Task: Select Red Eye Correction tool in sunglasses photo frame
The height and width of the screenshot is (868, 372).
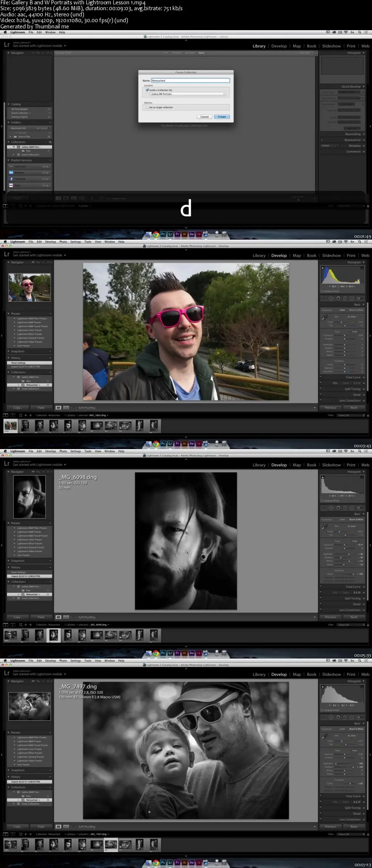Action: (338, 299)
